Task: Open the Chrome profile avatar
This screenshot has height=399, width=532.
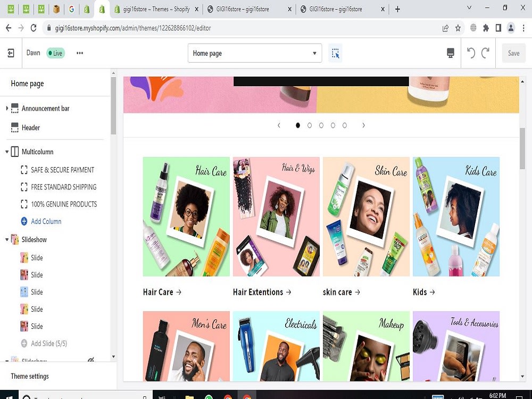Action: (511, 28)
